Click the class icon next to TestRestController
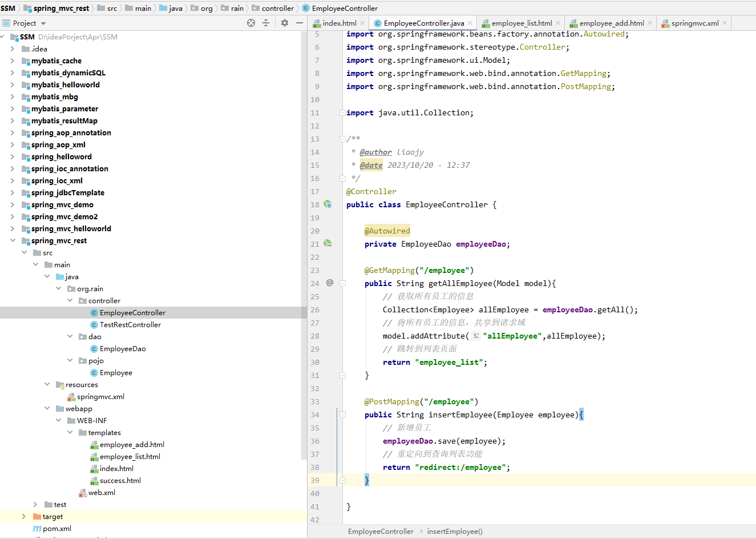 pyautogui.click(x=95, y=324)
